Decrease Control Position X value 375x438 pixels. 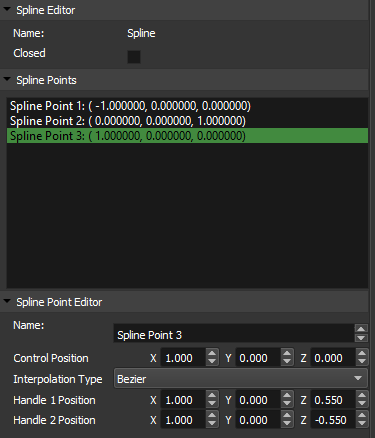click(x=212, y=361)
